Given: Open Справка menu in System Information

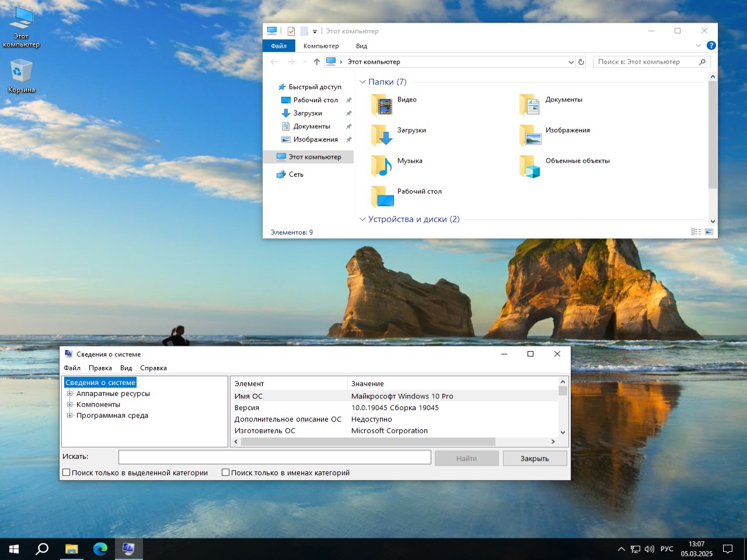Looking at the screenshot, I should click(x=153, y=368).
